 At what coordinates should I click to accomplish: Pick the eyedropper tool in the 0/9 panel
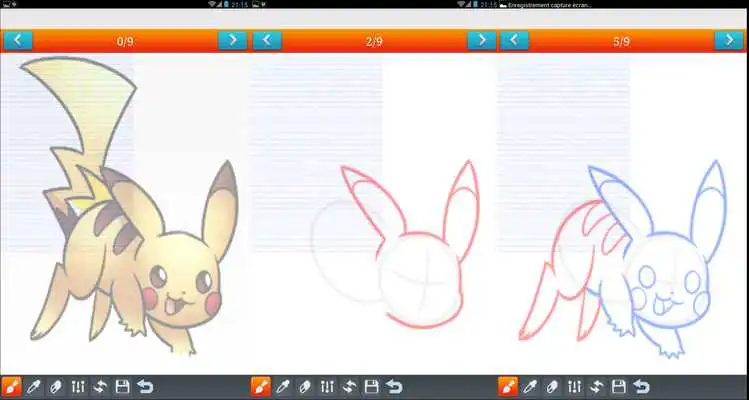(x=33, y=387)
